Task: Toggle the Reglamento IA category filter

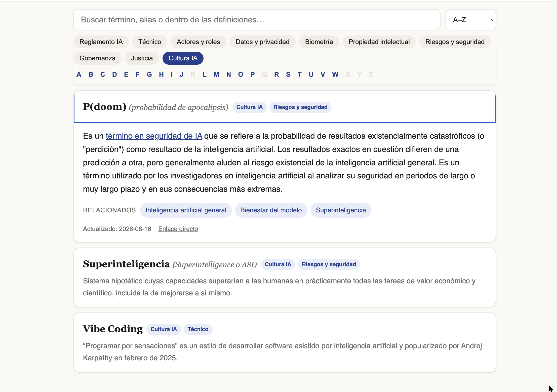Action: 101,42
